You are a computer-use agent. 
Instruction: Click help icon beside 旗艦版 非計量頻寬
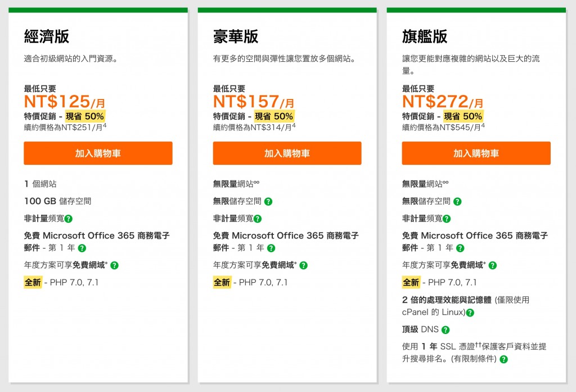coord(447,219)
